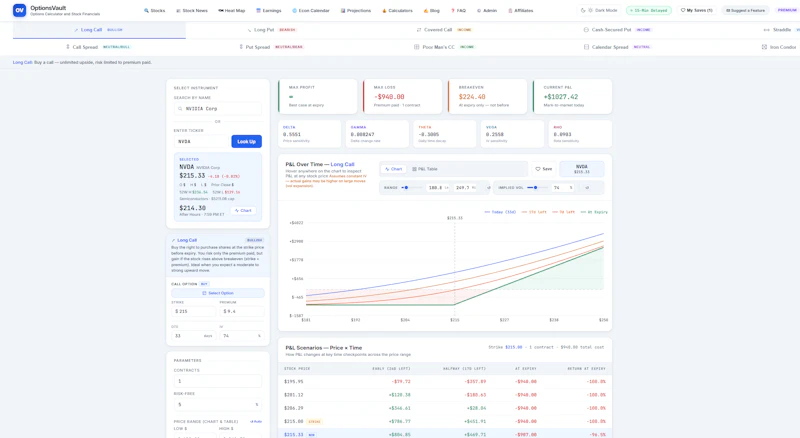Click the Premium input field
The height and width of the screenshot is (438, 800).
242,311
